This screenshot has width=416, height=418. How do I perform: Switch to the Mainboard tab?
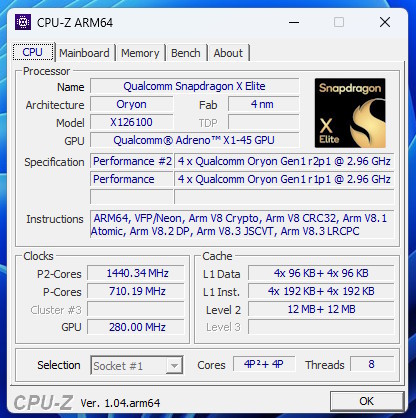[x=84, y=53]
